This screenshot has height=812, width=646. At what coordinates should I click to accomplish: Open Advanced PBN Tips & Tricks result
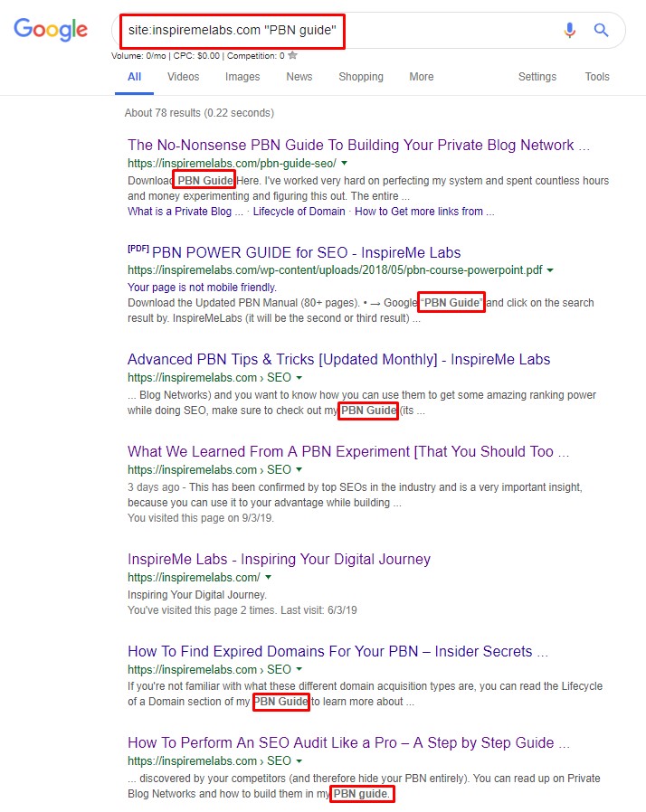coord(338,359)
